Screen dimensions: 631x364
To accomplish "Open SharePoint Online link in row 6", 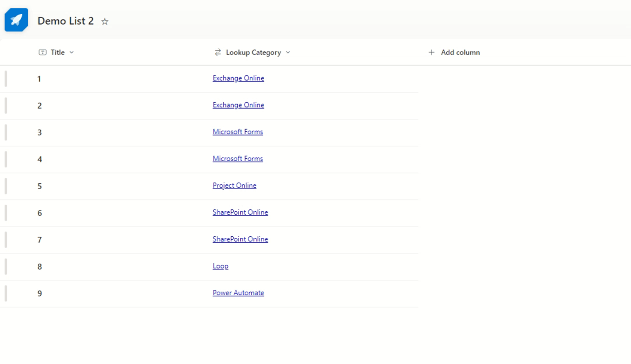I will point(240,212).
